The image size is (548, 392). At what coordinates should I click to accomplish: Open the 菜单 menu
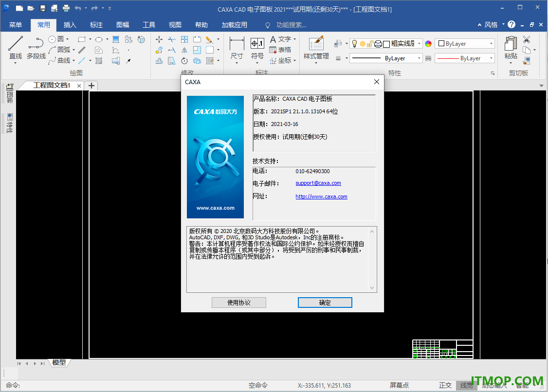(x=16, y=25)
